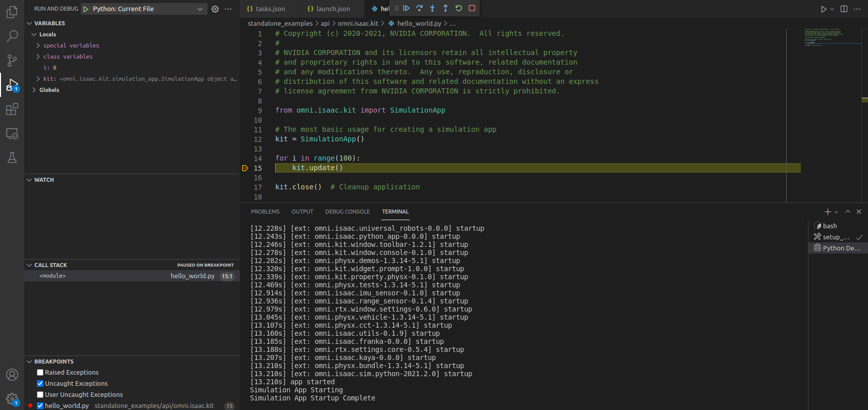Collapse the WATCH section
868x410 pixels.
29,180
